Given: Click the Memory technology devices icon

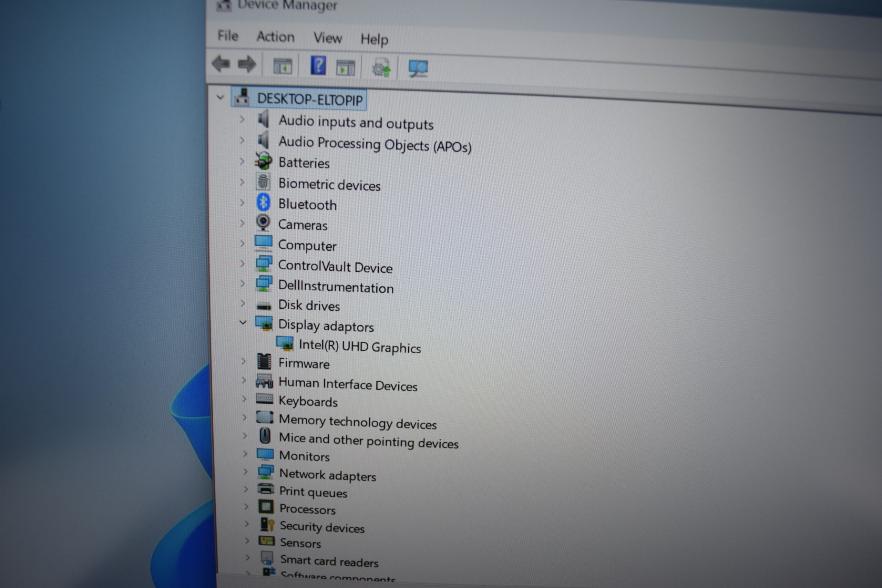Looking at the screenshot, I should pyautogui.click(x=265, y=417).
